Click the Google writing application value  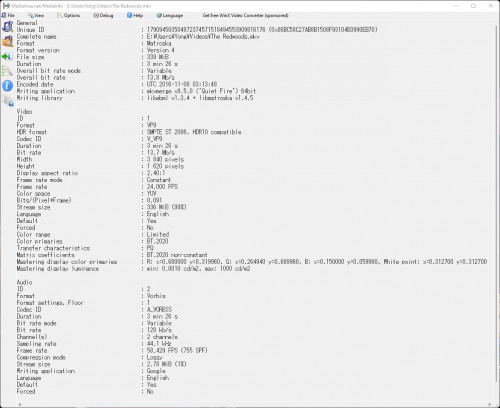156,371
